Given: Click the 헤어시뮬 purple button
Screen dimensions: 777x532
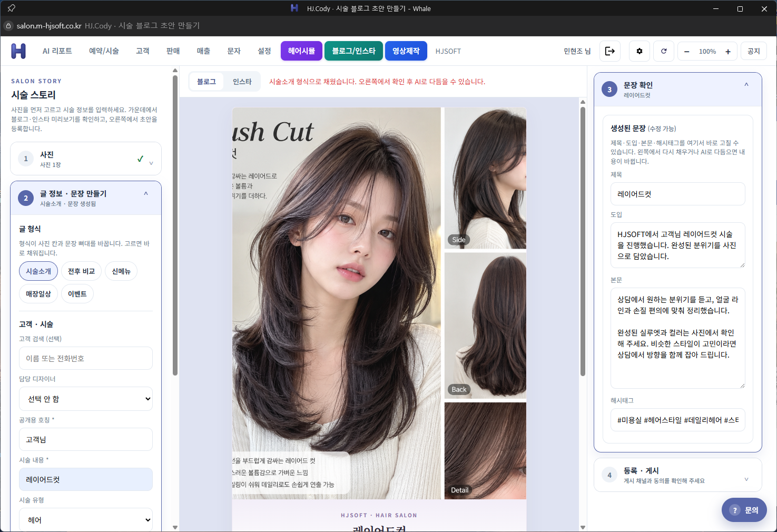Looking at the screenshot, I should [x=301, y=51].
